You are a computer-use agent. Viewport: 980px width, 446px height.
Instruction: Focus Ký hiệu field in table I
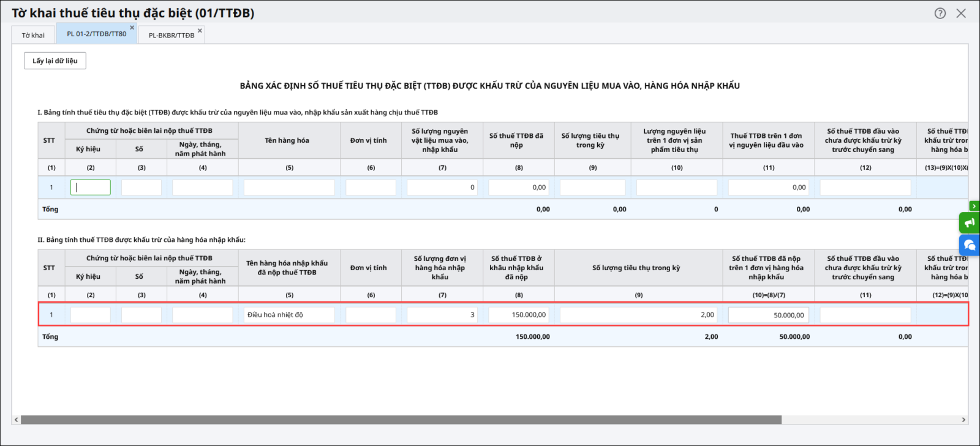(91, 187)
